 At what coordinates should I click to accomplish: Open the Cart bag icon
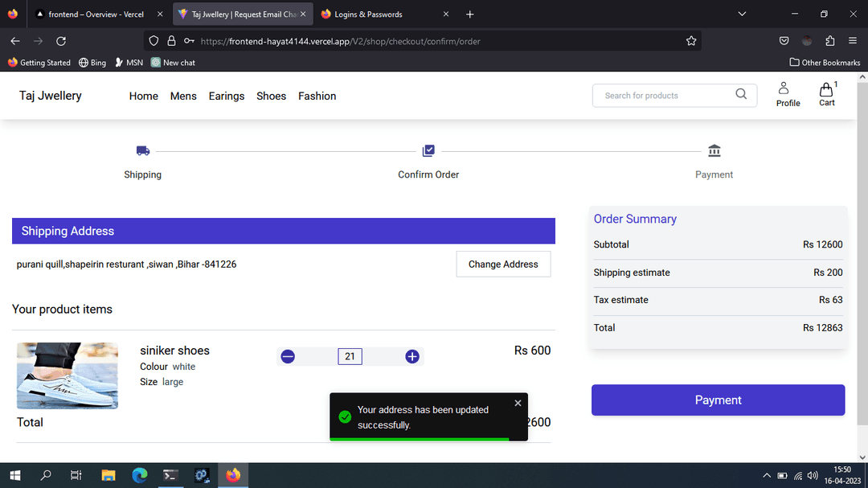click(826, 89)
